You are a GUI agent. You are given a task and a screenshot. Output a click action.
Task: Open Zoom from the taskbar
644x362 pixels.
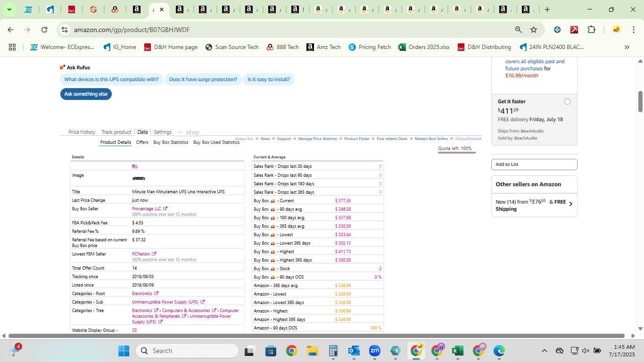[x=375, y=351]
